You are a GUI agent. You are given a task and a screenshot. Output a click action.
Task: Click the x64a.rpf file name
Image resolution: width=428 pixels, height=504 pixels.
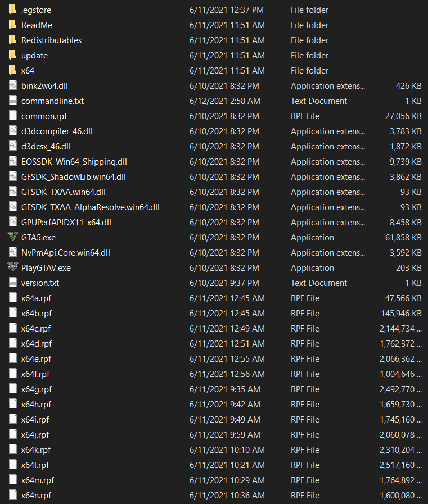coord(36,298)
